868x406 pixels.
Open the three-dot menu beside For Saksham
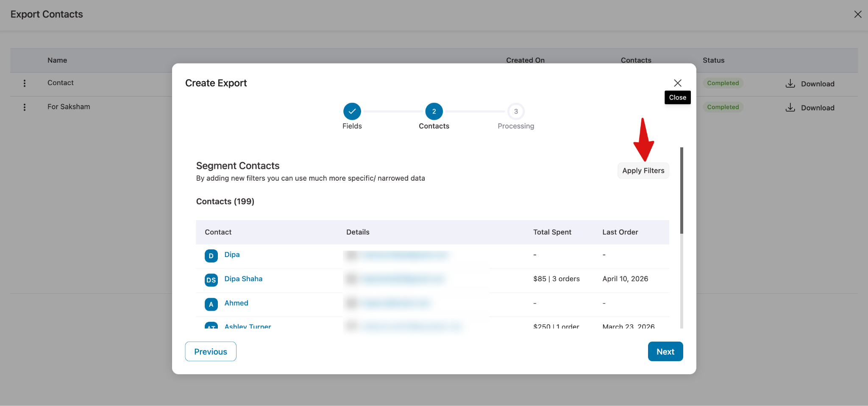click(24, 107)
